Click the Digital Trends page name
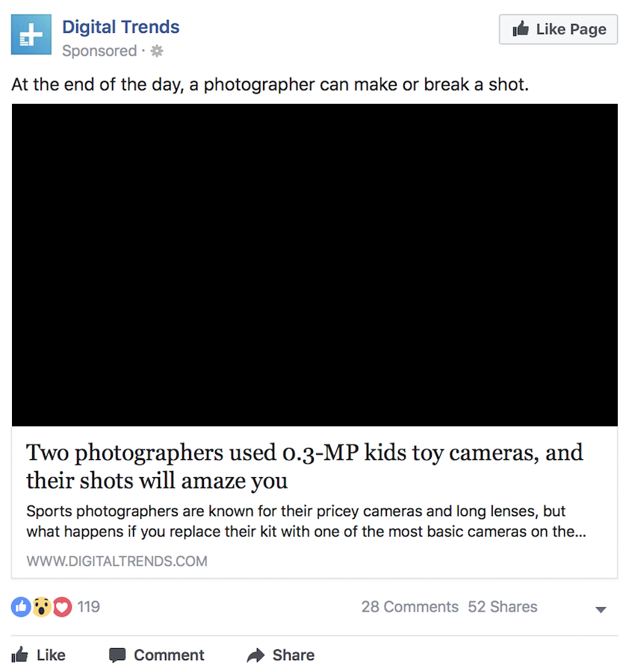Screen dimensions: 629x672 coord(120,27)
